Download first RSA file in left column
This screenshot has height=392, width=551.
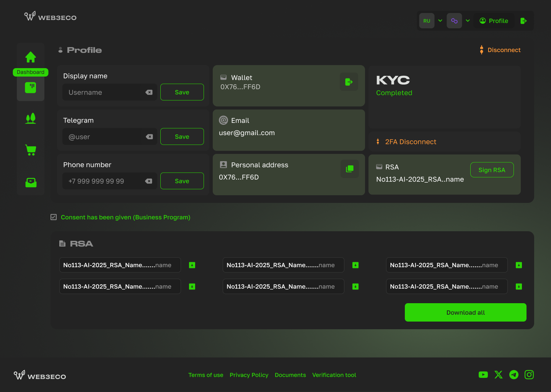pyautogui.click(x=192, y=265)
